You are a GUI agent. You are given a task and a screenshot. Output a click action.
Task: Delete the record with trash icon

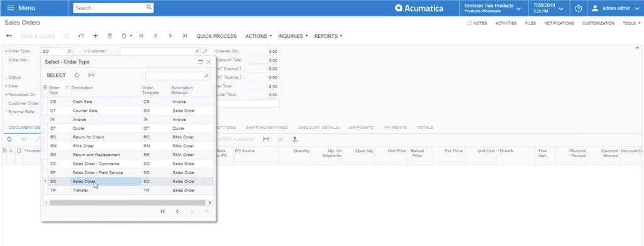tap(109, 36)
